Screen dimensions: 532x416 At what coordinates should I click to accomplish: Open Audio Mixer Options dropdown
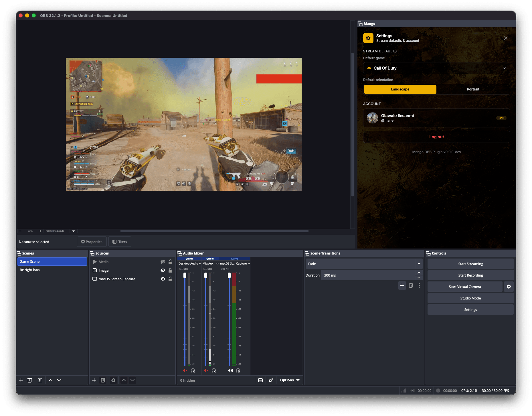coord(290,380)
